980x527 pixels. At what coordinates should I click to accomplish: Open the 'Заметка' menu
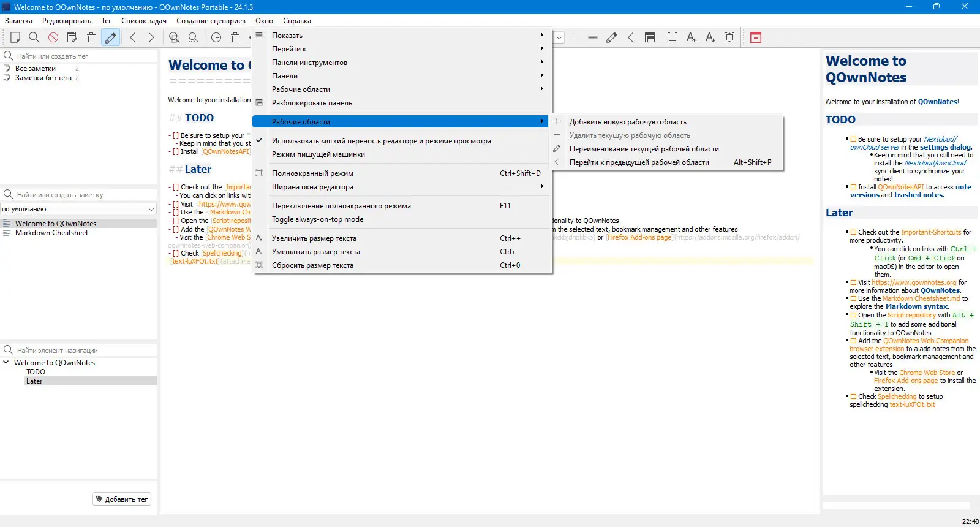18,21
